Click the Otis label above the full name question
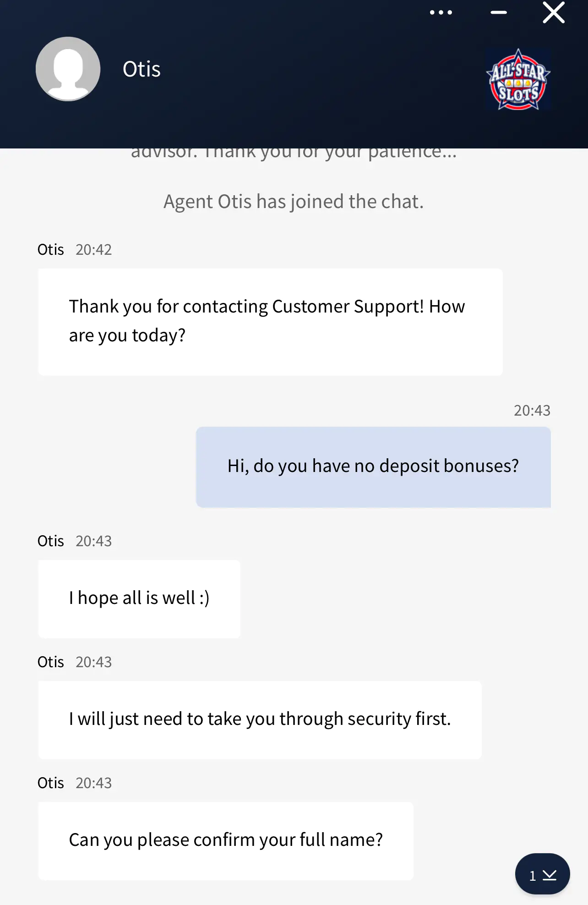 click(50, 783)
